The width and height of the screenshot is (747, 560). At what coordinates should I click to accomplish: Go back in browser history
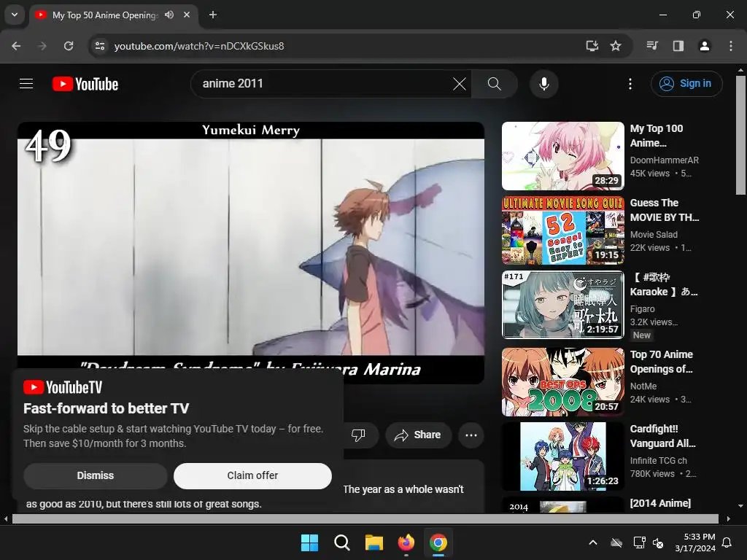(x=16, y=46)
